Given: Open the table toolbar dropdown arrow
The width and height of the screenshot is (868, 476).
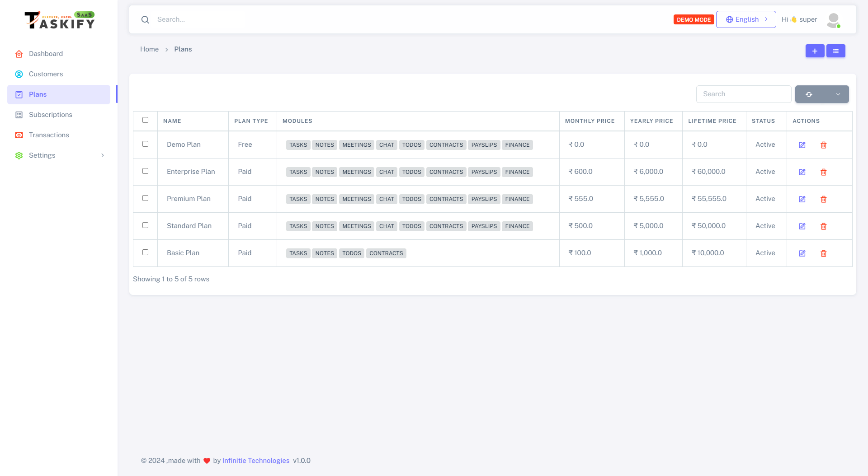Looking at the screenshot, I should tap(838, 94).
